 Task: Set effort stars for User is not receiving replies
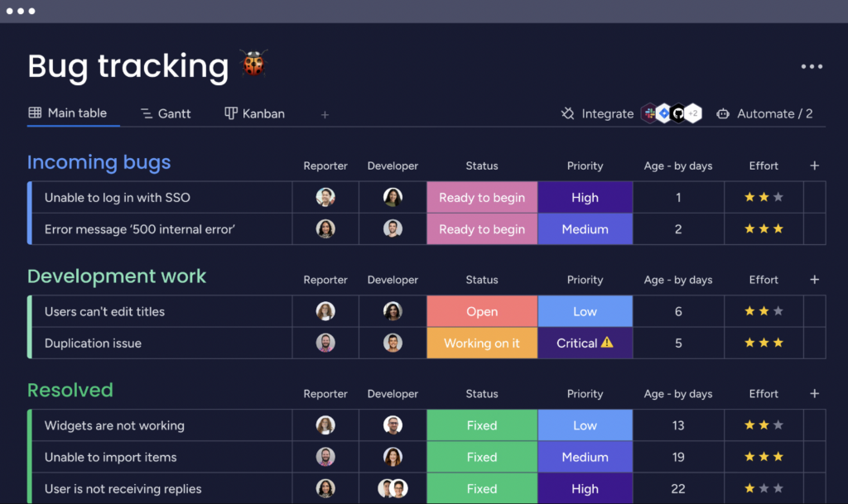(764, 489)
